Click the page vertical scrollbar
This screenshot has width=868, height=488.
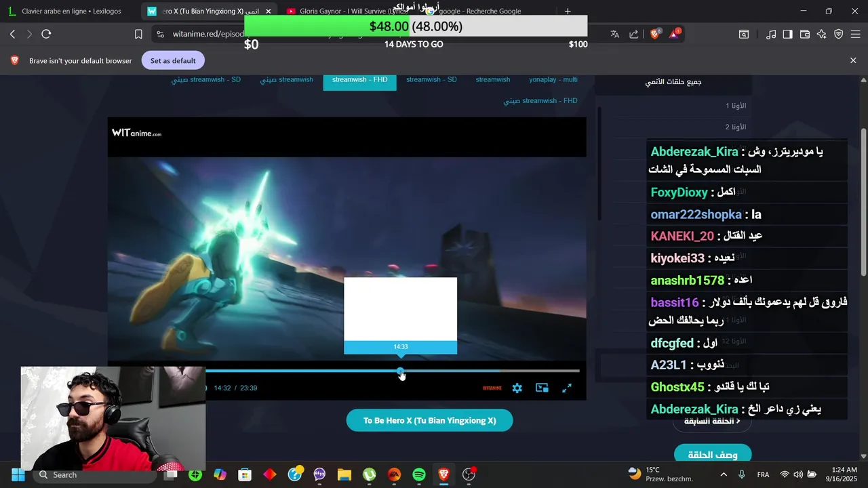(863, 201)
